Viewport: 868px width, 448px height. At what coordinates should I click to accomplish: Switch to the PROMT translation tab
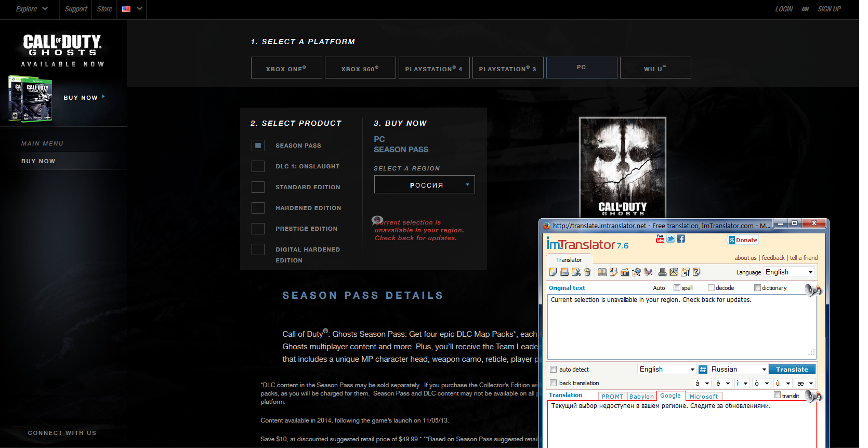tap(612, 396)
